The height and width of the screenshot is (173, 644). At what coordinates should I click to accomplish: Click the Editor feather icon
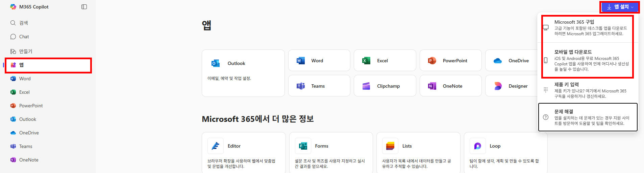point(216,146)
